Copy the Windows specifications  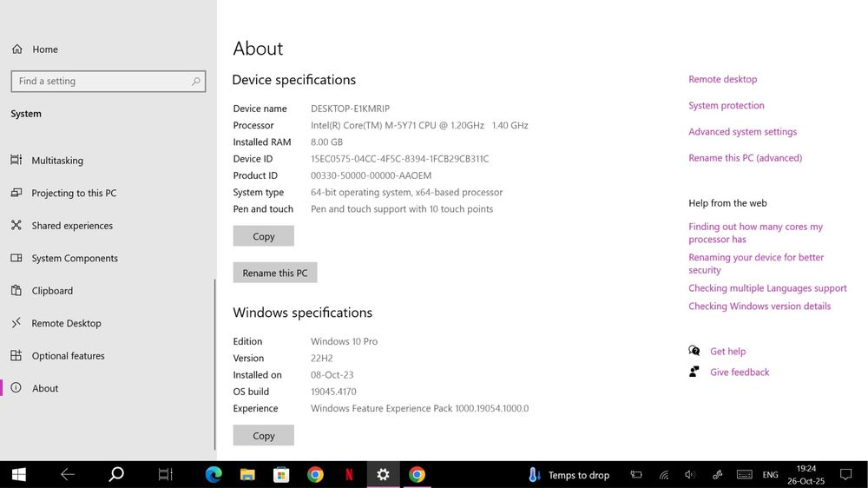click(264, 435)
